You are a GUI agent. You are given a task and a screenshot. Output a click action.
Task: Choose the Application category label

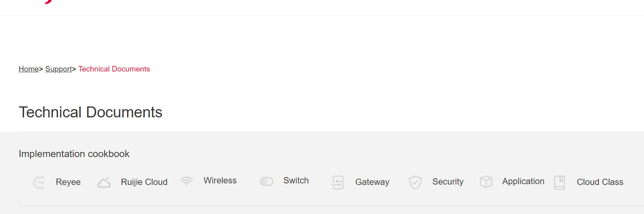pos(523,181)
